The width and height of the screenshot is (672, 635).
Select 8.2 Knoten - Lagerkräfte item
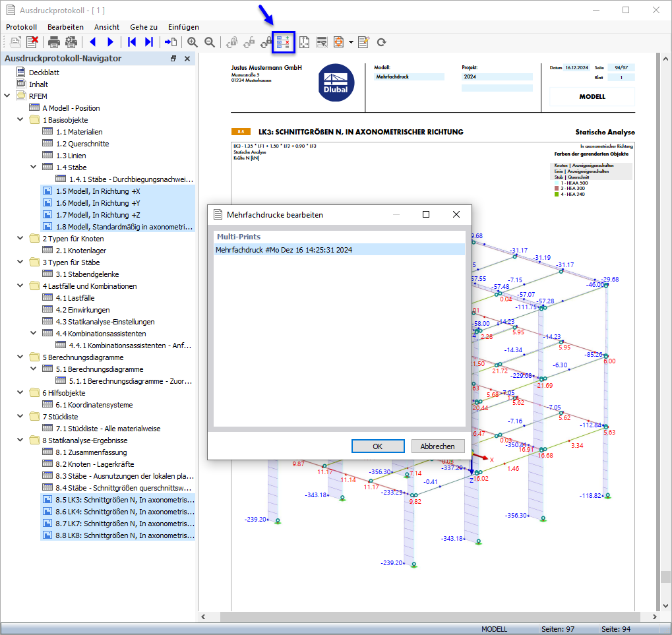click(94, 464)
